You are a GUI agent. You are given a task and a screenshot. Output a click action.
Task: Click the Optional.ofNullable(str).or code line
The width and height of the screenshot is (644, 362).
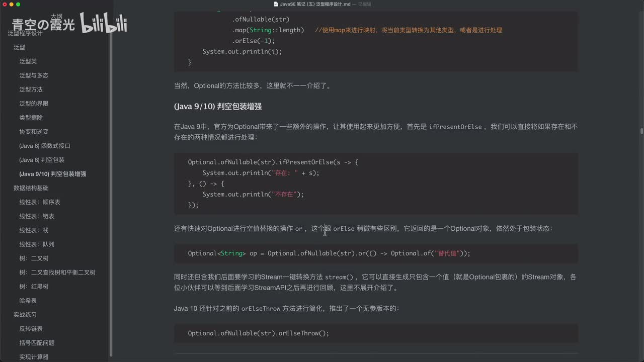tap(329, 253)
